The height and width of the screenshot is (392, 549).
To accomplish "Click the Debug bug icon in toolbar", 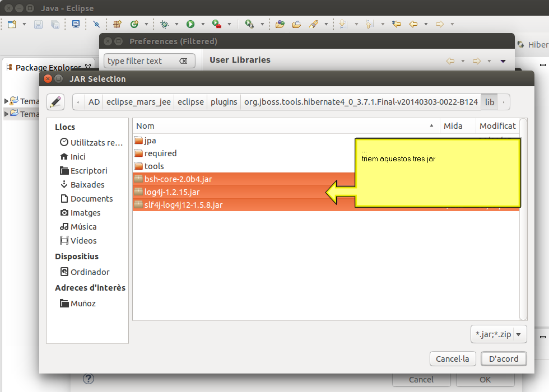I will point(164,24).
